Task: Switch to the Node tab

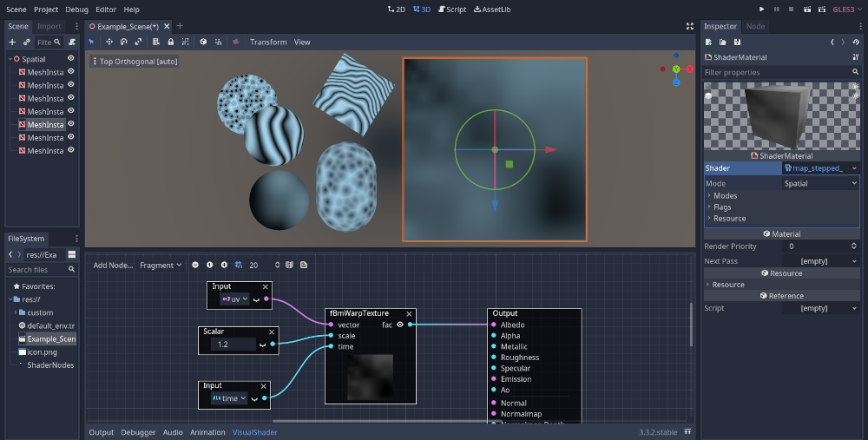Action: (755, 26)
